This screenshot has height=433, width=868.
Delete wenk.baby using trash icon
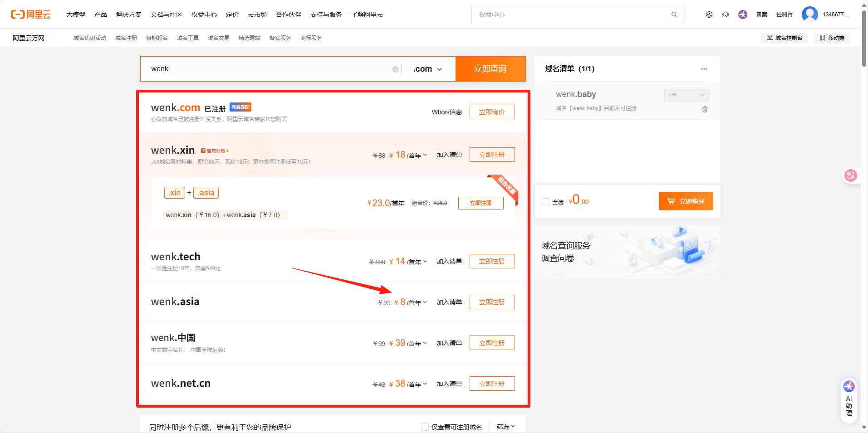[705, 109]
